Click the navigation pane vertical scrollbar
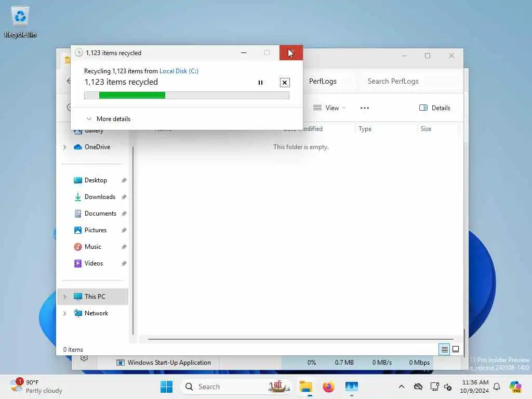This screenshot has height=399, width=532. 133,240
